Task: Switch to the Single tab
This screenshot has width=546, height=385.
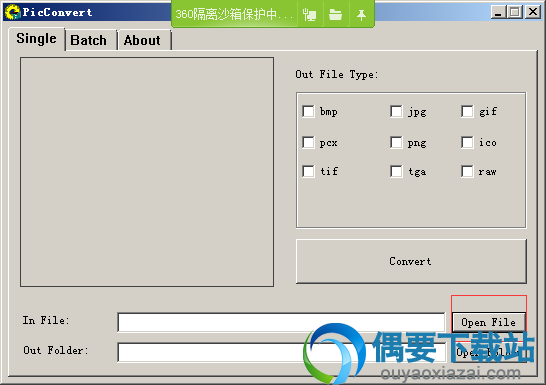Action: [36, 39]
